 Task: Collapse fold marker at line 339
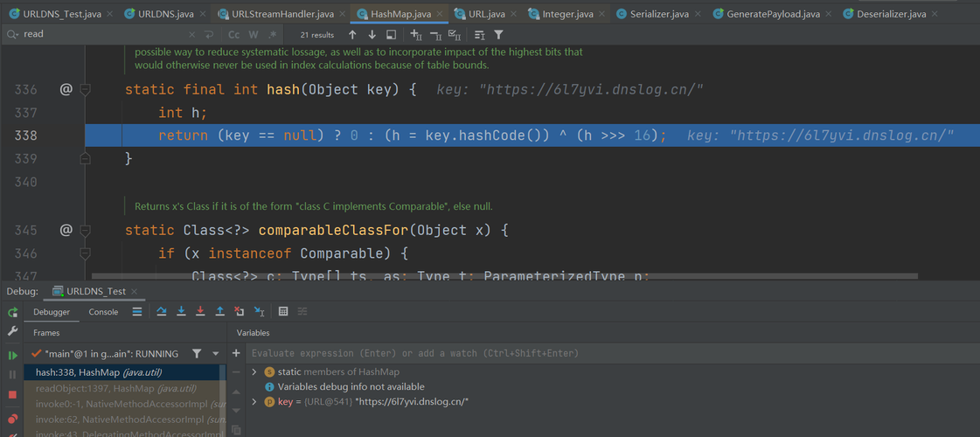tap(85, 159)
